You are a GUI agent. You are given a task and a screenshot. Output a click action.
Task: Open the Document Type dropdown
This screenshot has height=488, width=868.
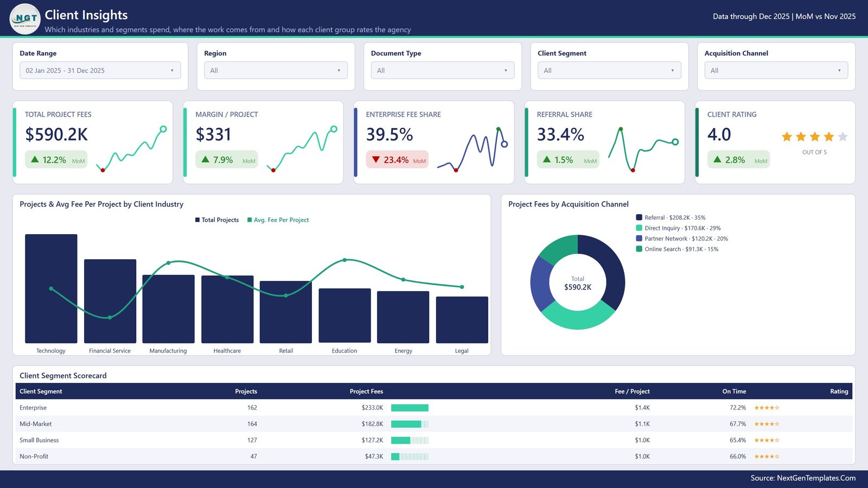[x=443, y=70]
